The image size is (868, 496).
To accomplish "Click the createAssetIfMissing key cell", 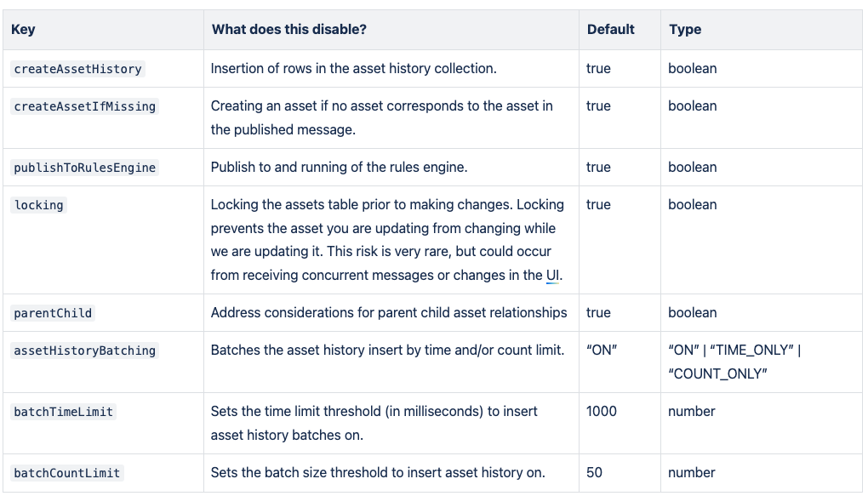I will click(x=85, y=106).
